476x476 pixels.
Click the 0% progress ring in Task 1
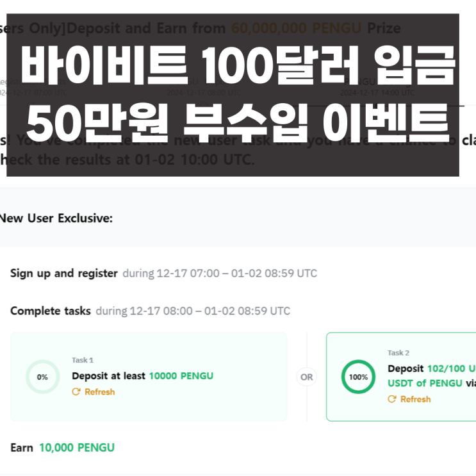42,377
